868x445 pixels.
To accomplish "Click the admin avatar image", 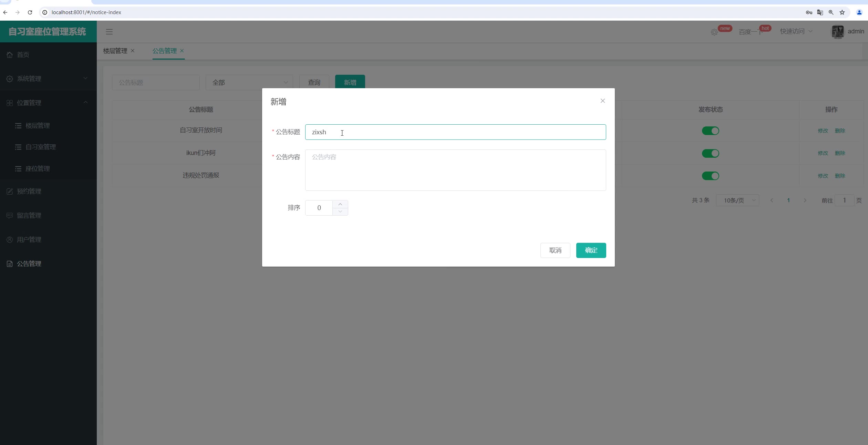I will tap(838, 32).
